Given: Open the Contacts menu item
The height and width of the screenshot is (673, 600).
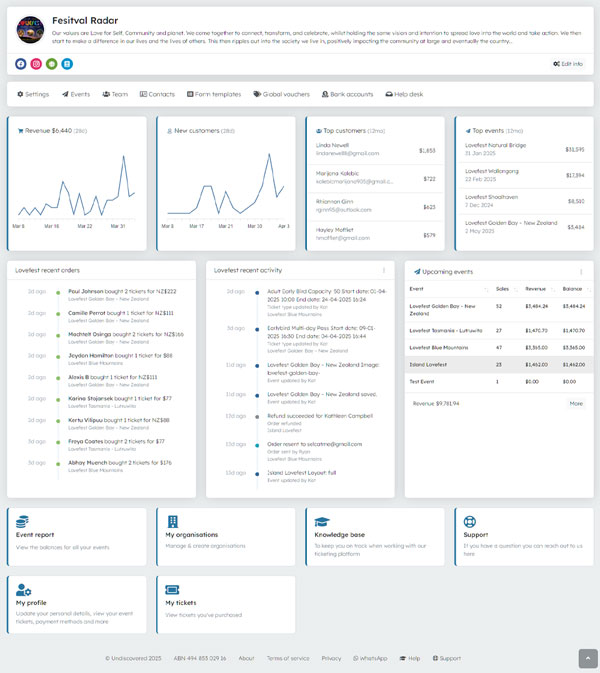Looking at the screenshot, I should (x=157, y=94).
